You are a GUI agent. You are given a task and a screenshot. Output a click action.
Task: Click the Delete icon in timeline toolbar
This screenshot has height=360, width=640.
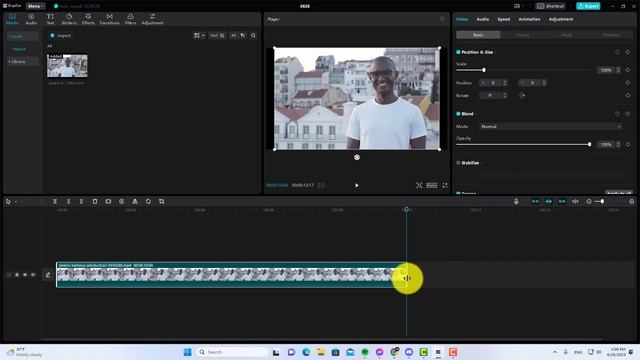click(95, 202)
